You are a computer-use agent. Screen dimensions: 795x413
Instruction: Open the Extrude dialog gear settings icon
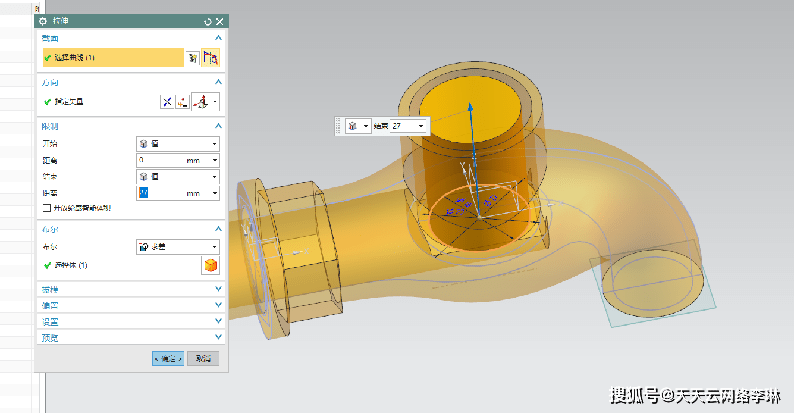pos(43,21)
